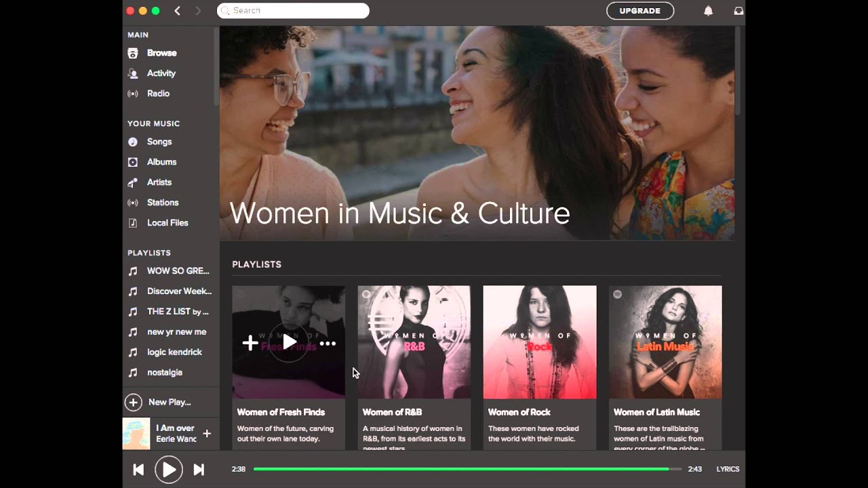This screenshot has height=488, width=868.
Task: Go back with the left arrow
Action: click(x=178, y=11)
